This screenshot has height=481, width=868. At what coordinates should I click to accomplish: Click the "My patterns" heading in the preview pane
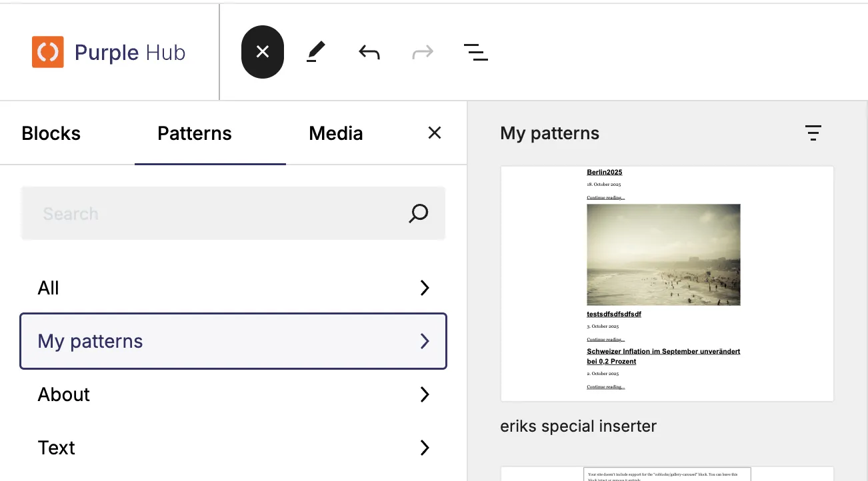(x=550, y=133)
